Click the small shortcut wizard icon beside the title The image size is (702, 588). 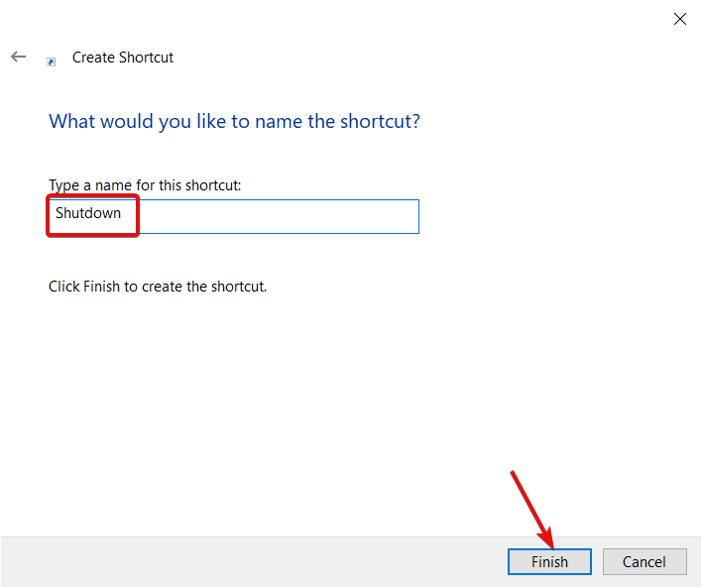(51, 61)
